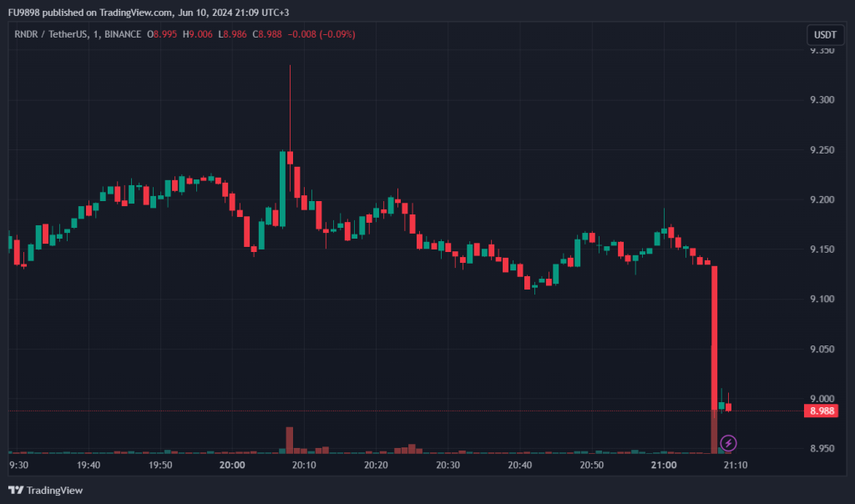Click the TradingView logo icon
The image size is (855, 504).
tap(15, 490)
